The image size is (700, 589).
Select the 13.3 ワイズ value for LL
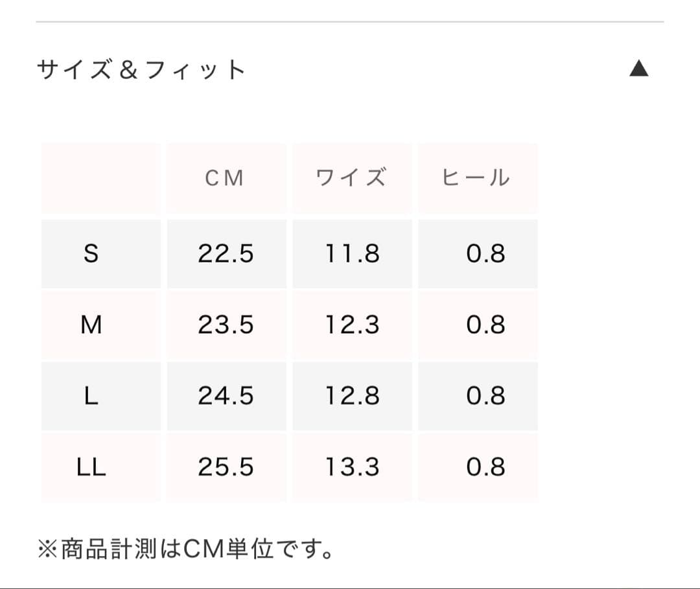[352, 467]
